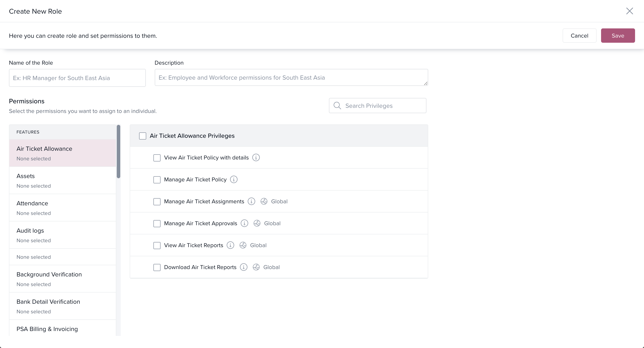This screenshot has height=348, width=644.
Task: Check the Air Ticket Allowance Privileges checkbox
Action: [x=142, y=136]
